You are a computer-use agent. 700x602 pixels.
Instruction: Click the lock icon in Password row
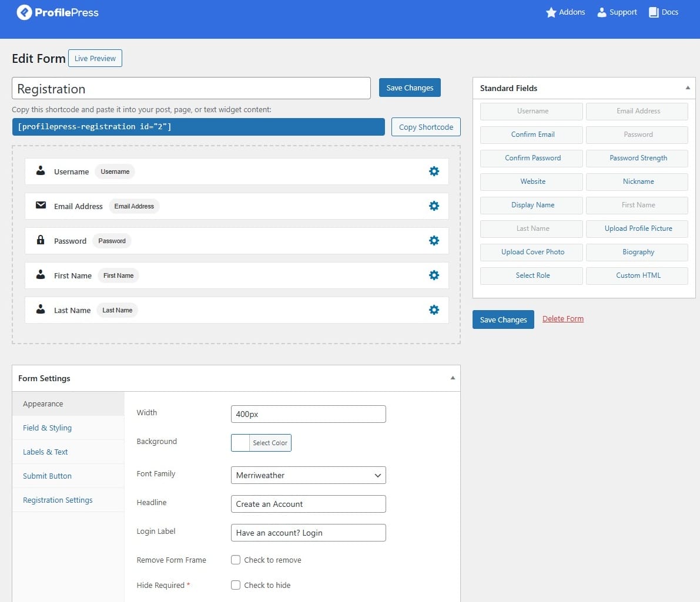41,240
